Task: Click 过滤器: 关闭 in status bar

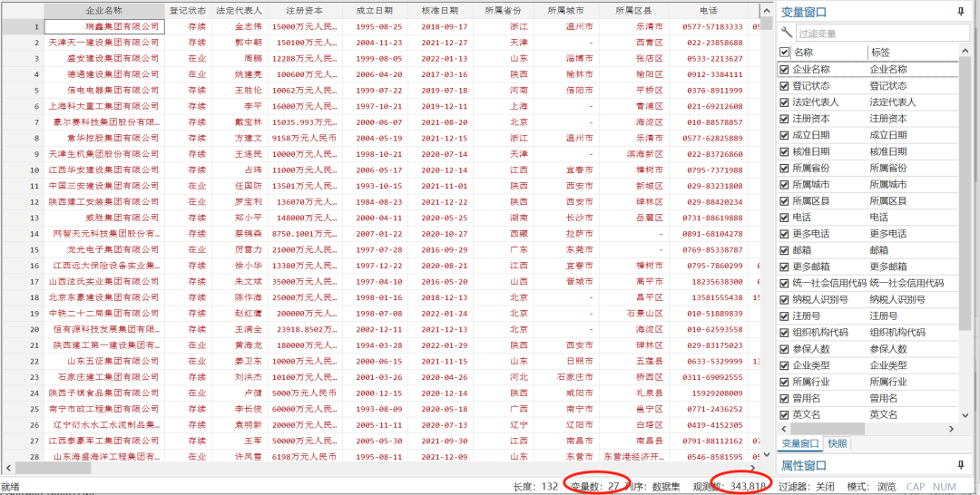Action: click(807, 487)
